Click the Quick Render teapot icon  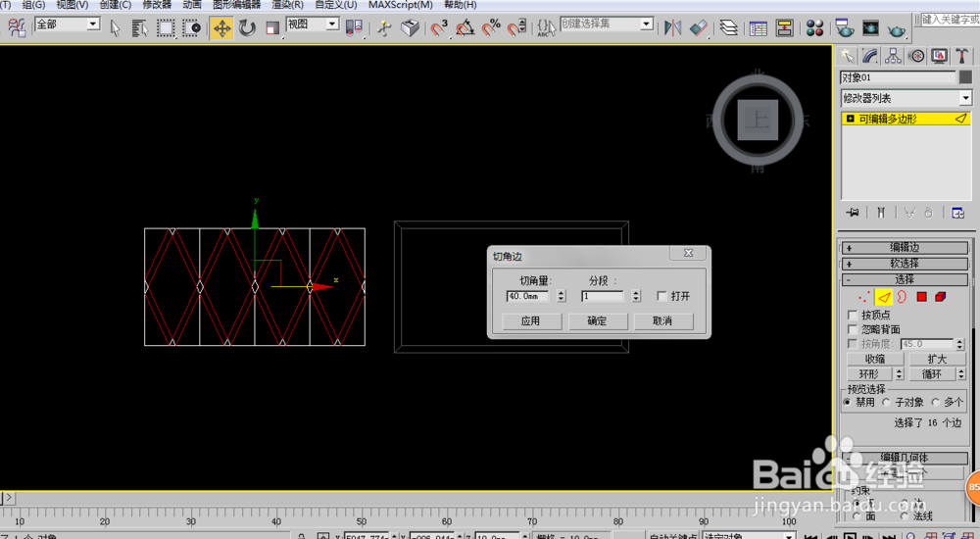click(x=897, y=29)
